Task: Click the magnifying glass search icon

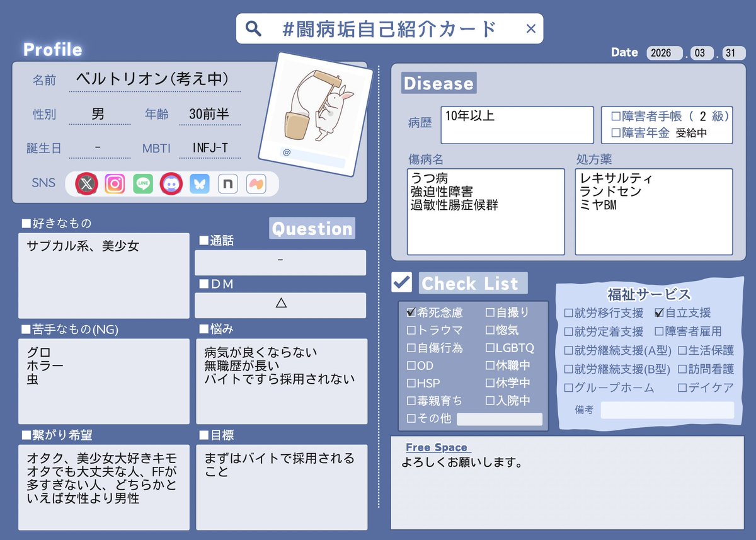Action: pyautogui.click(x=253, y=28)
